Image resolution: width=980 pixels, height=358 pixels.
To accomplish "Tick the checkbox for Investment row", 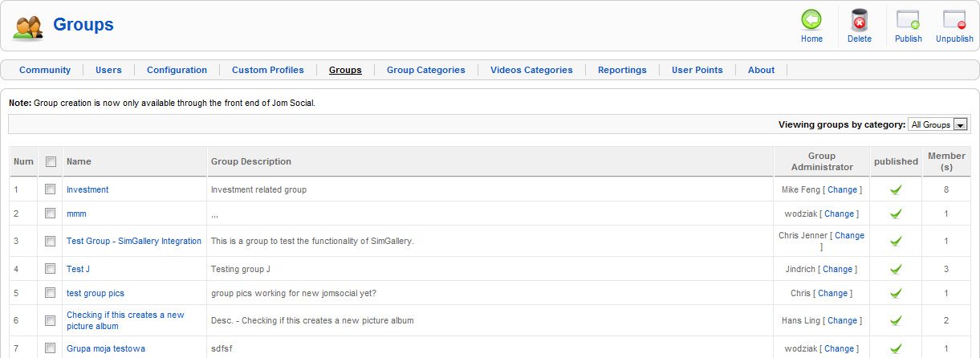I will click(x=51, y=189).
